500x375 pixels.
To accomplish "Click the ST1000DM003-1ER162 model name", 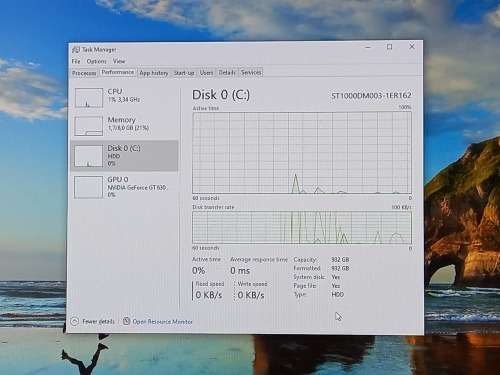I will (371, 96).
